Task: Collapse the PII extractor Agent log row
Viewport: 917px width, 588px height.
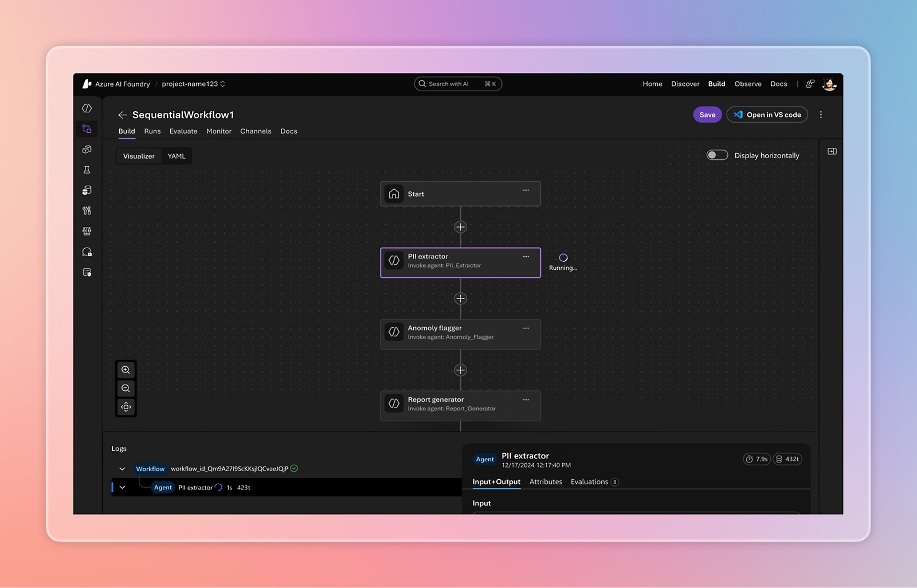Action: tap(122, 487)
